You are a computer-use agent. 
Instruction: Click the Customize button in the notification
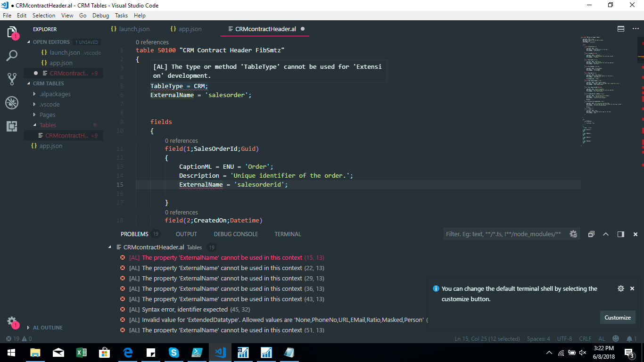pos(618,317)
